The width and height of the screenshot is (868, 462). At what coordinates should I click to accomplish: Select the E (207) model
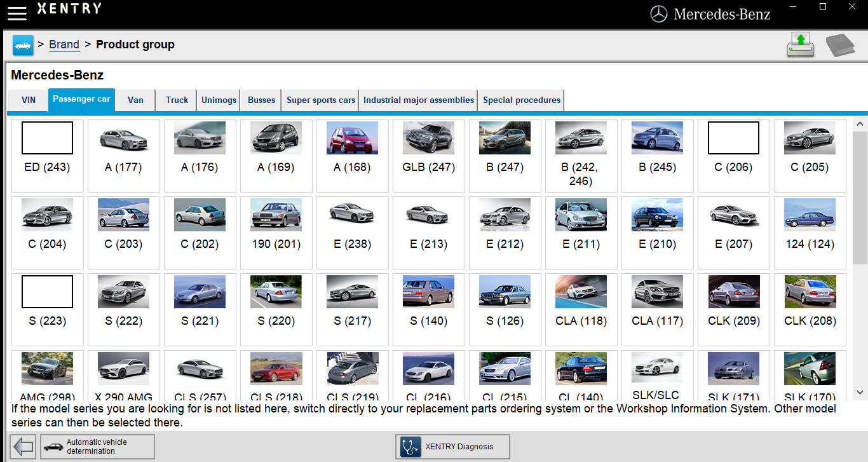(x=734, y=233)
